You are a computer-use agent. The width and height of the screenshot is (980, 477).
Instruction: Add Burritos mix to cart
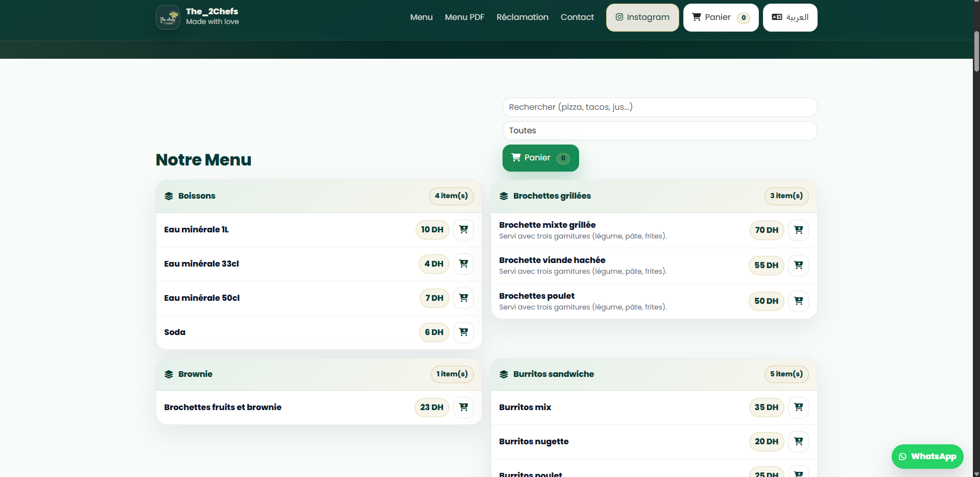798,408
